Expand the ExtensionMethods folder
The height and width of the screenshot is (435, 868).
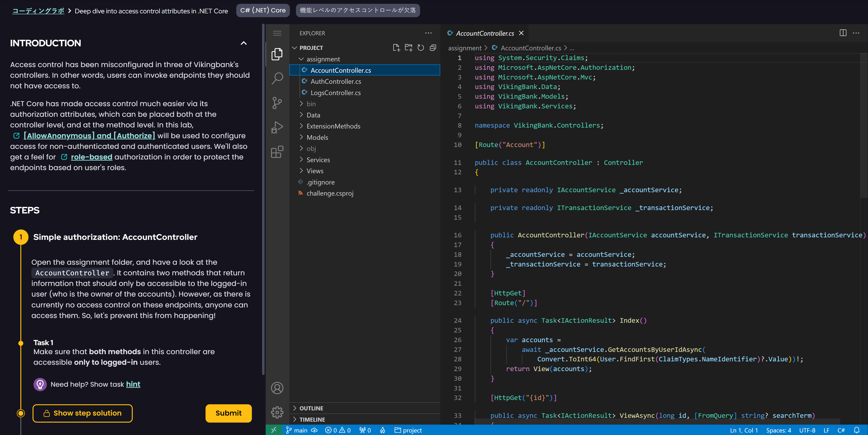pyautogui.click(x=301, y=126)
